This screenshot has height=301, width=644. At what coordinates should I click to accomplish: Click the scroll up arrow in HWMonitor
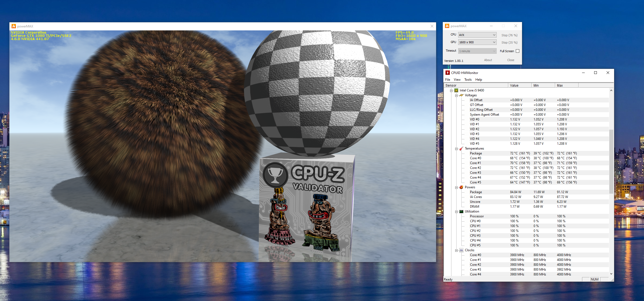pyautogui.click(x=611, y=90)
